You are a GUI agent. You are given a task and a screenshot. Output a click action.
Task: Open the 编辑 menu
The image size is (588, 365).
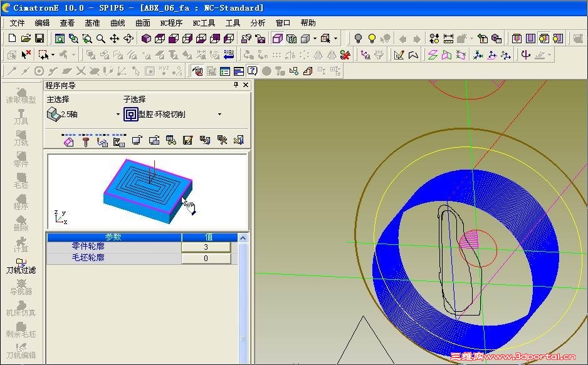point(42,23)
